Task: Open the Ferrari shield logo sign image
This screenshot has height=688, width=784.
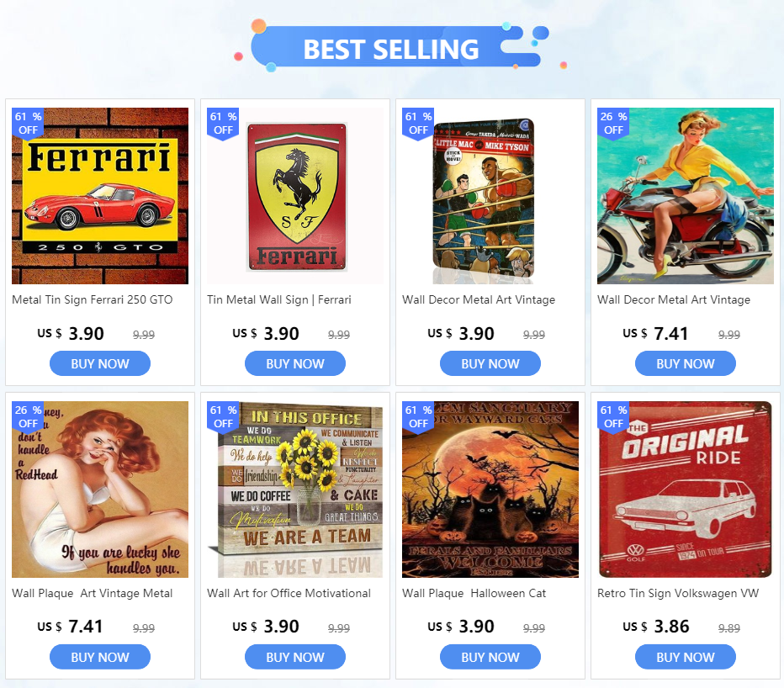Action: point(295,196)
